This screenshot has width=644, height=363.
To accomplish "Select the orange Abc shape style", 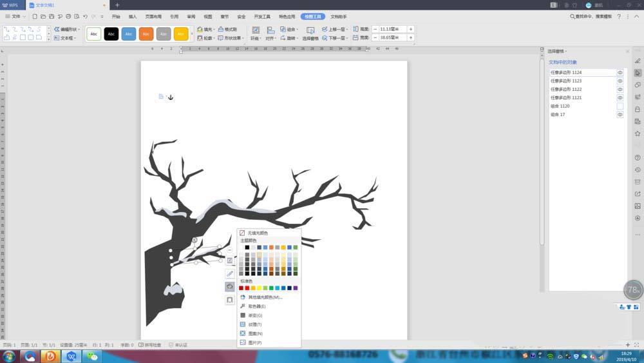I will click(146, 34).
